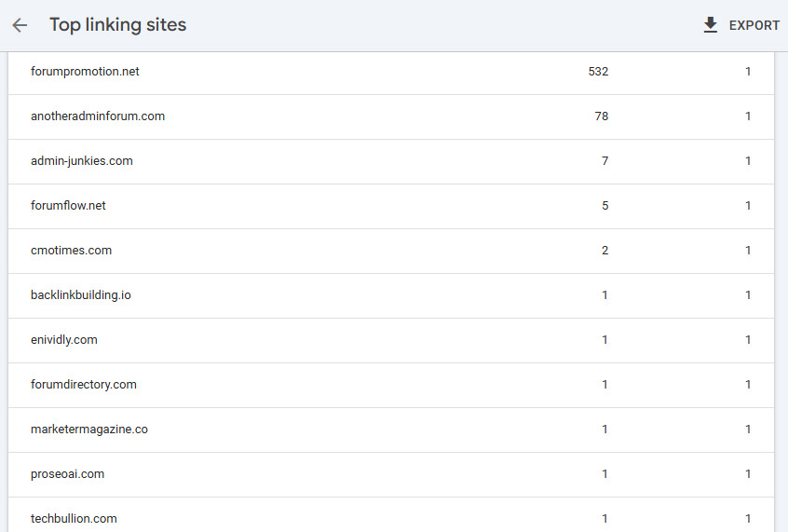Click techbullion.com site name

point(74,519)
